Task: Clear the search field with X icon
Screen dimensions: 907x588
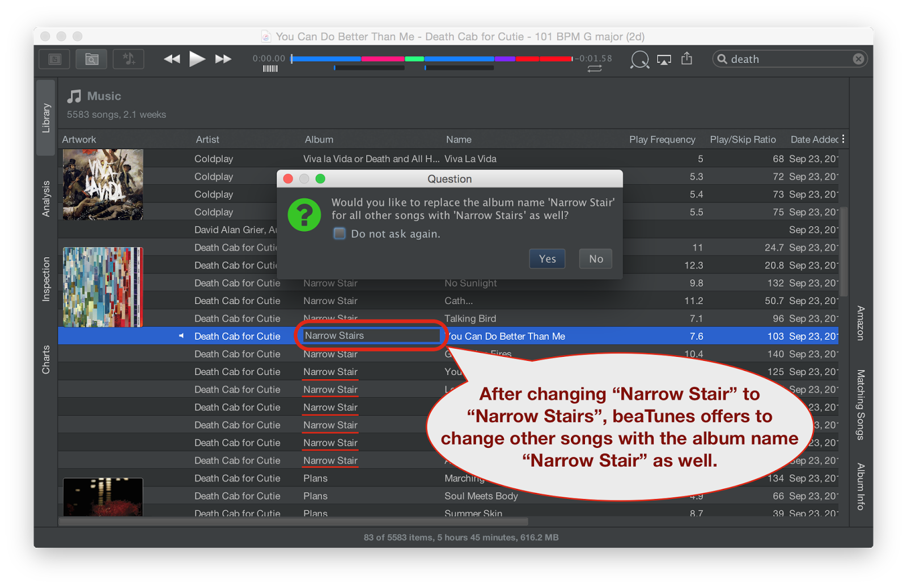Action: pos(858,59)
